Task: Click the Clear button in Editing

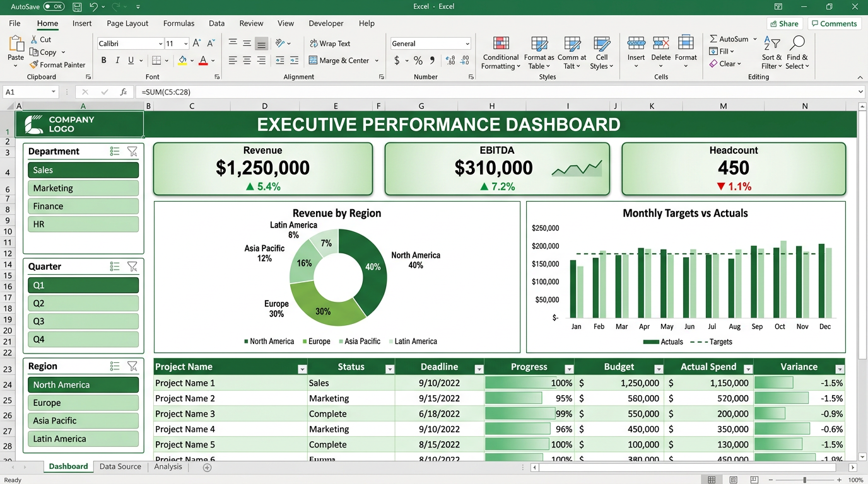Action: tap(725, 64)
